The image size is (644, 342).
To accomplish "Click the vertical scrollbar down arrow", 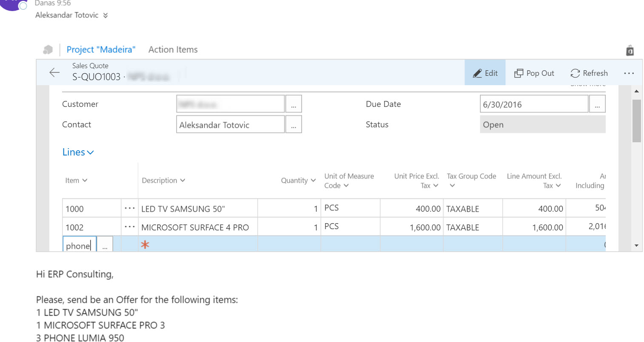I will pos(636,245).
